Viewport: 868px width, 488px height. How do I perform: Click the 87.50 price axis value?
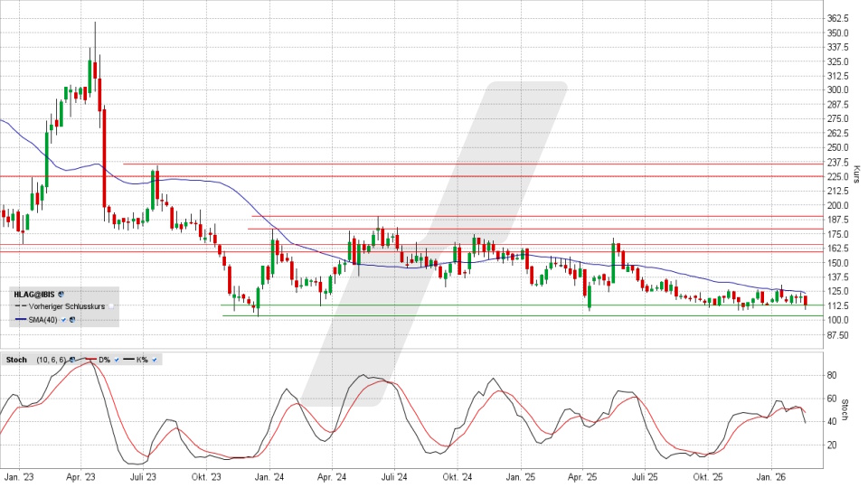[x=837, y=335]
